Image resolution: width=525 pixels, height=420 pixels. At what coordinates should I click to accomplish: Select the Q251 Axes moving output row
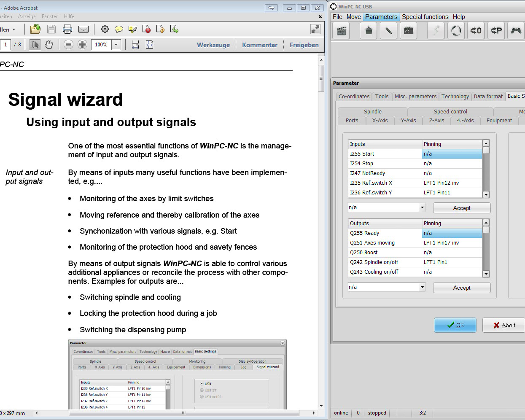pos(415,242)
